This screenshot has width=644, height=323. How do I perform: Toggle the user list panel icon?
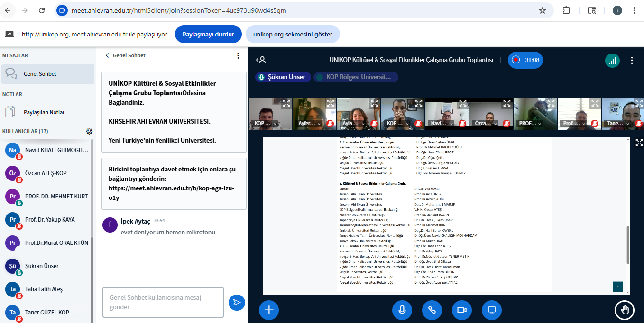(261, 60)
